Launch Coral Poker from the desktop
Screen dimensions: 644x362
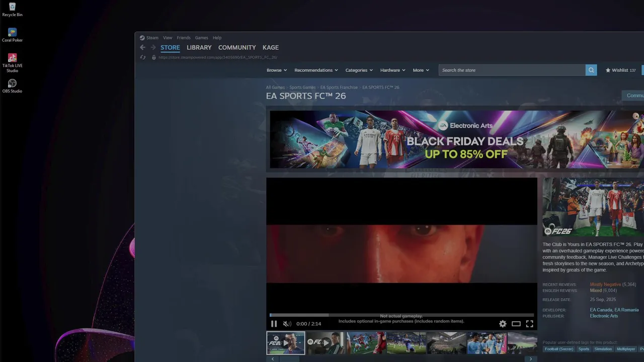pos(12,35)
